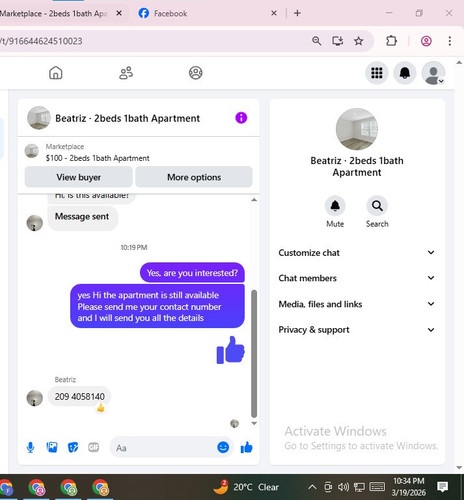Open the volume icon in system tray
Screen dimensions: 464x500
pyautogui.click(x=343, y=487)
